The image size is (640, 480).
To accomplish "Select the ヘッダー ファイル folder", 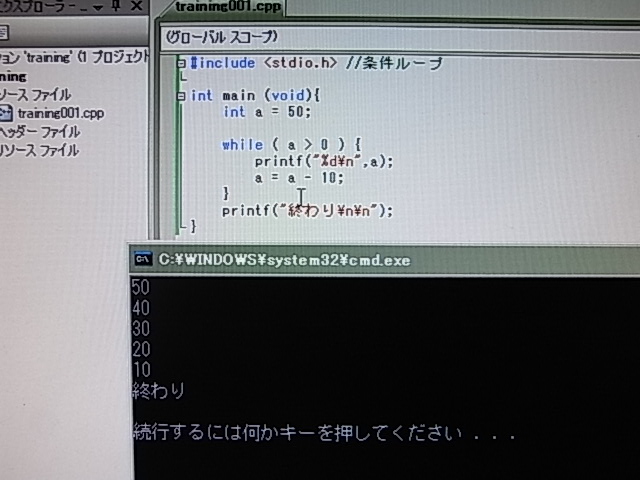I will 40,132.
